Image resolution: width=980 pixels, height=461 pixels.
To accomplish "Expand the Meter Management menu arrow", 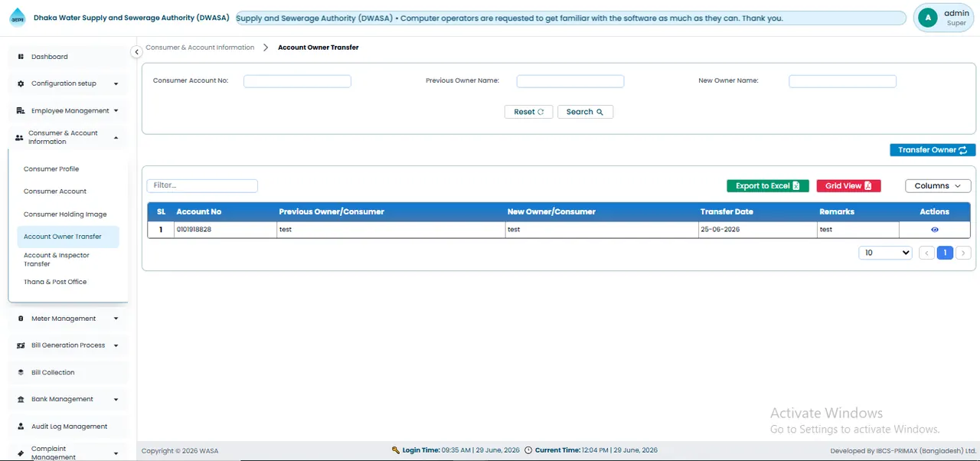I will tap(116, 319).
